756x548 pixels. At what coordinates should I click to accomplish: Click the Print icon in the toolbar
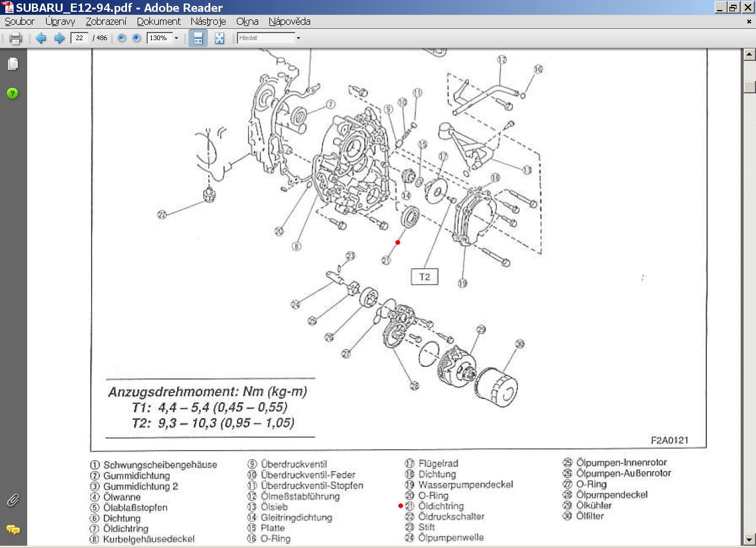pyautogui.click(x=15, y=38)
